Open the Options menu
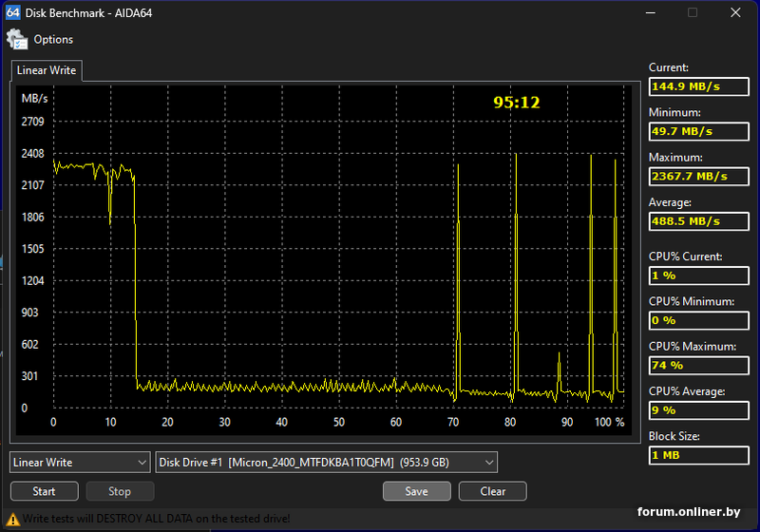The width and height of the screenshot is (760, 532). 53,40
